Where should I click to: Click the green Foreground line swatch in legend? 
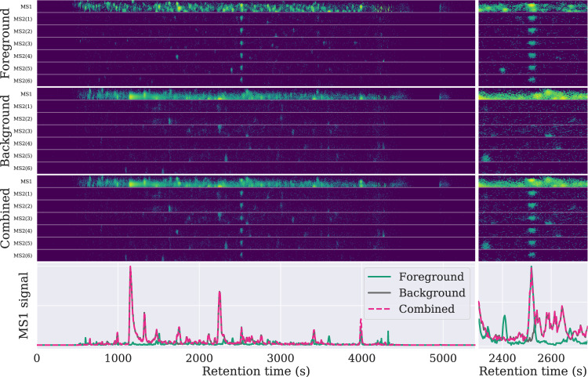click(x=380, y=277)
